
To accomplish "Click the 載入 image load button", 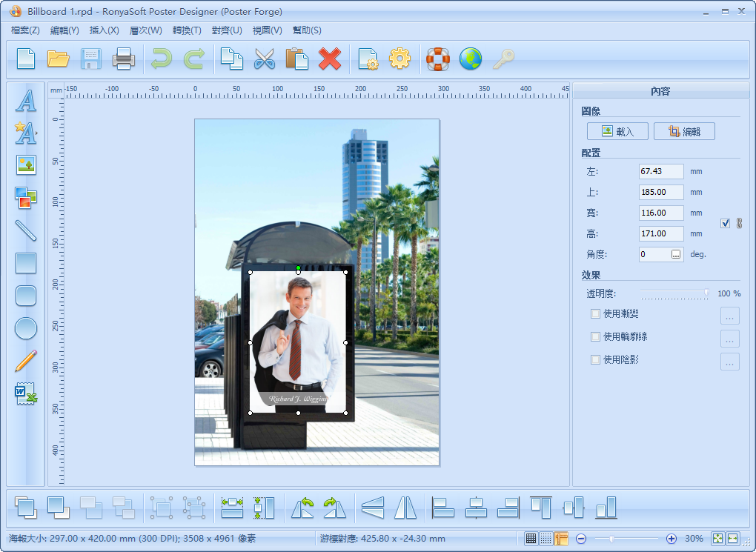I will coord(617,131).
